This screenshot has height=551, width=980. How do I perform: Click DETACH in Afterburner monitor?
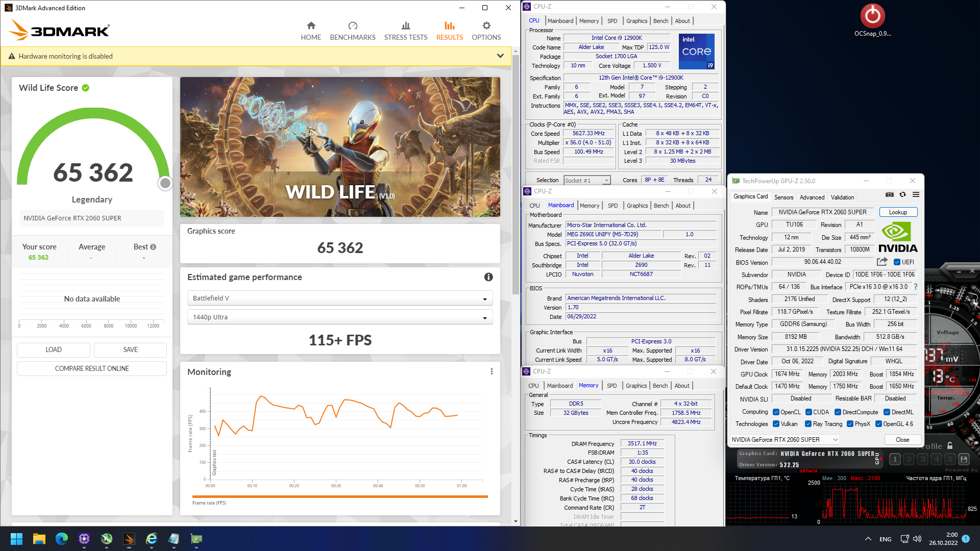click(808, 471)
